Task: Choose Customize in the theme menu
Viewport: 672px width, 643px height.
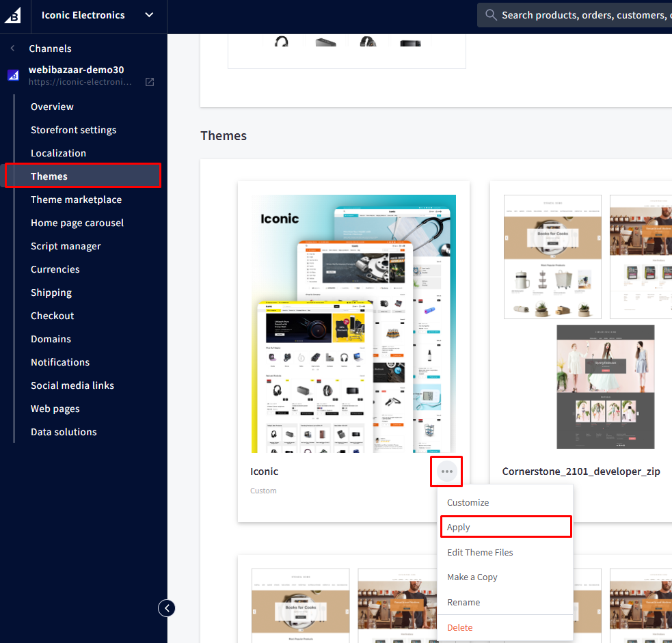Action: pos(468,502)
